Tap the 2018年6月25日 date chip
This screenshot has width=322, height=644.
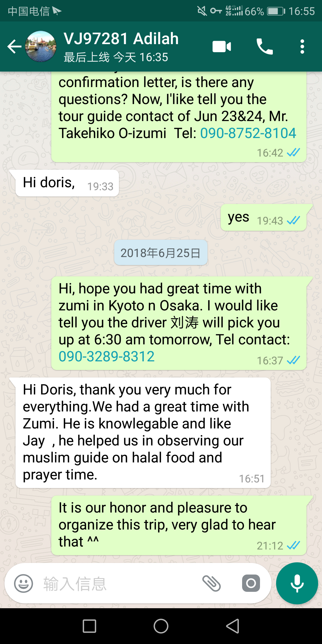point(161,253)
